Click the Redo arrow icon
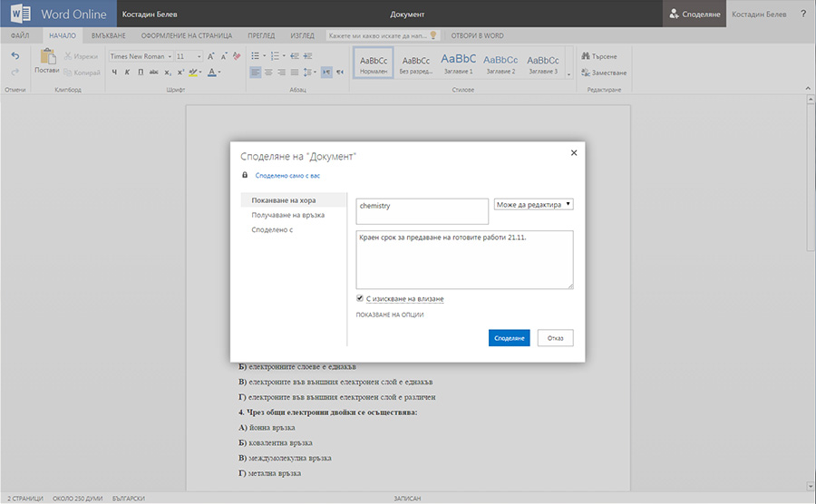Viewport: 816px width, 504px height. [15, 72]
